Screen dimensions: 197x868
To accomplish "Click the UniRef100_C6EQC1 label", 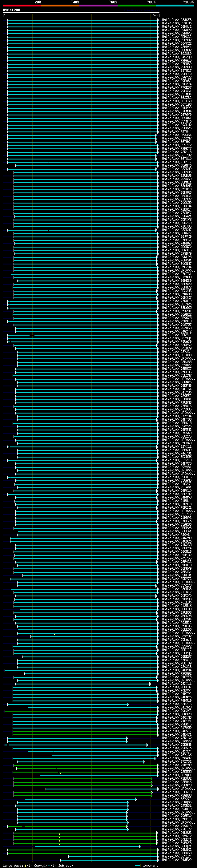I will coord(177,846).
